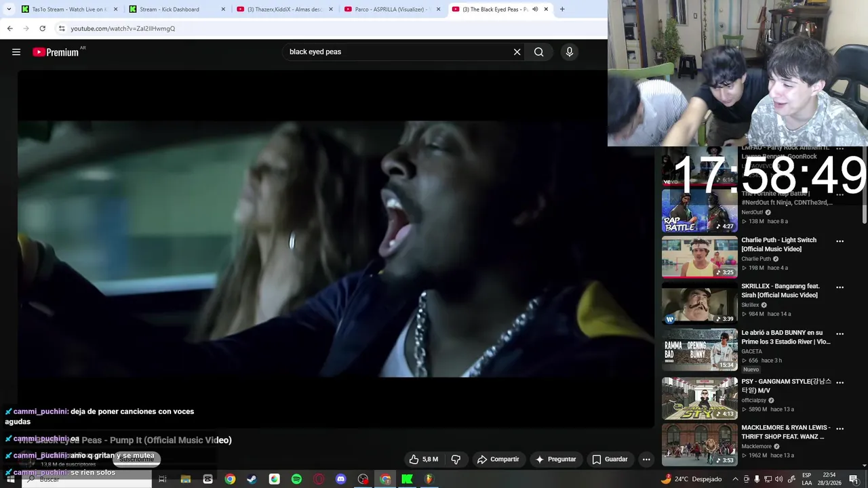Open Windows Start menu
868x488 pixels.
(x=10, y=479)
